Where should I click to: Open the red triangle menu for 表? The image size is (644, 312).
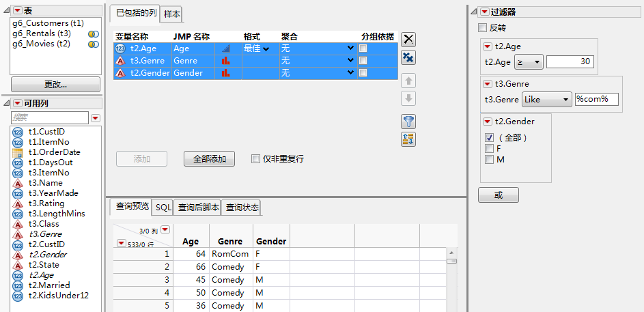18,10
